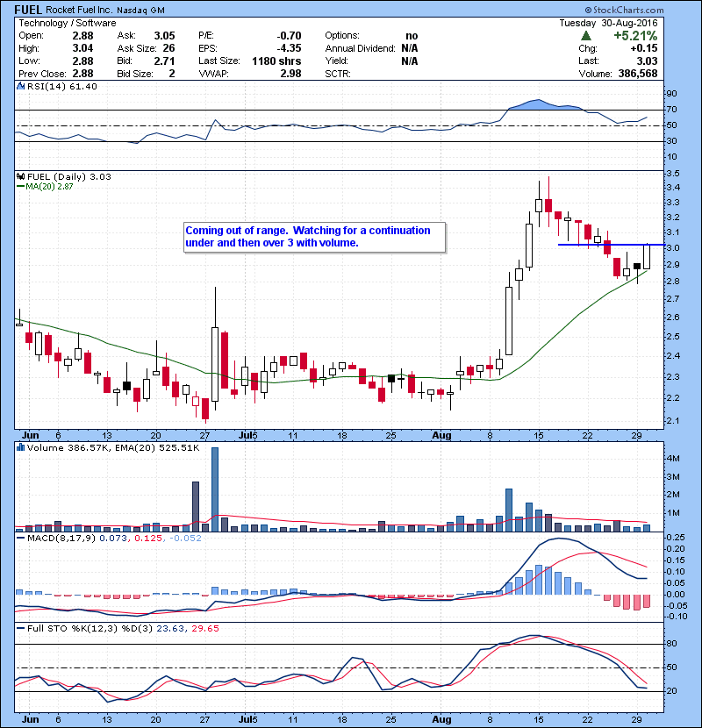702x728 pixels.
Task: Click the Options value 'no'
Action: [x=412, y=36]
